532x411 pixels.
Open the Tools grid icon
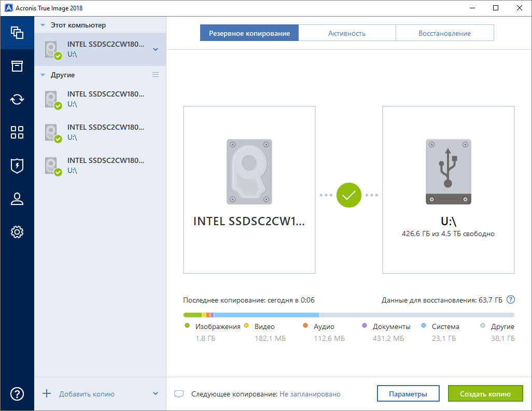pos(17,132)
